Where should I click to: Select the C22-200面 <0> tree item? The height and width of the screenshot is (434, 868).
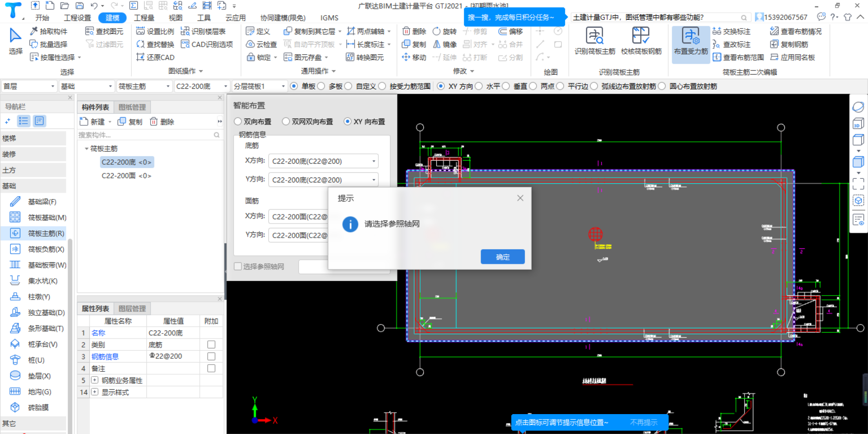pyautogui.click(x=126, y=176)
